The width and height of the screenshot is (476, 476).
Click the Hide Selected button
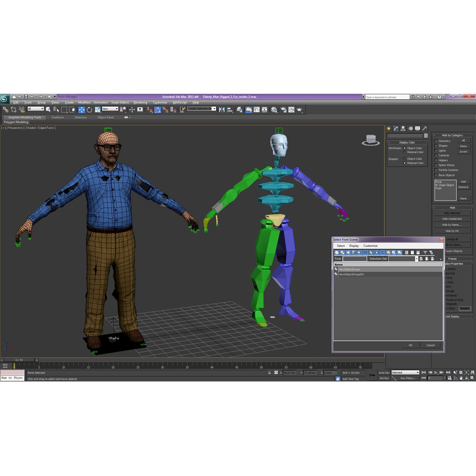(452, 213)
